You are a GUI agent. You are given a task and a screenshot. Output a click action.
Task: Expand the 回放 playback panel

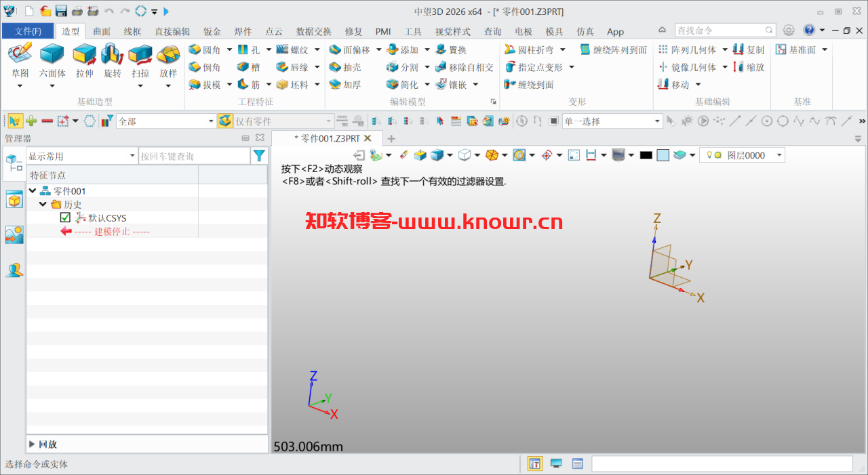tap(32, 445)
